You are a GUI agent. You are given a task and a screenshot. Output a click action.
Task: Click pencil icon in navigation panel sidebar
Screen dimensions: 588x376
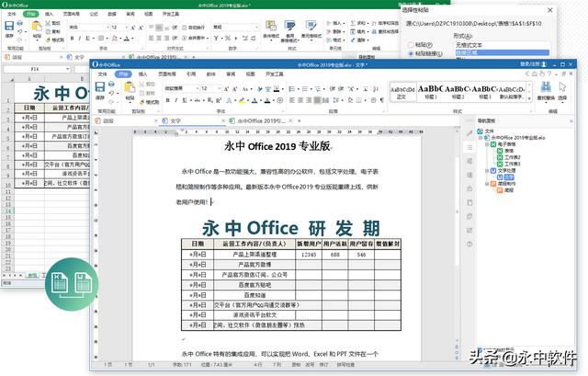(x=469, y=133)
